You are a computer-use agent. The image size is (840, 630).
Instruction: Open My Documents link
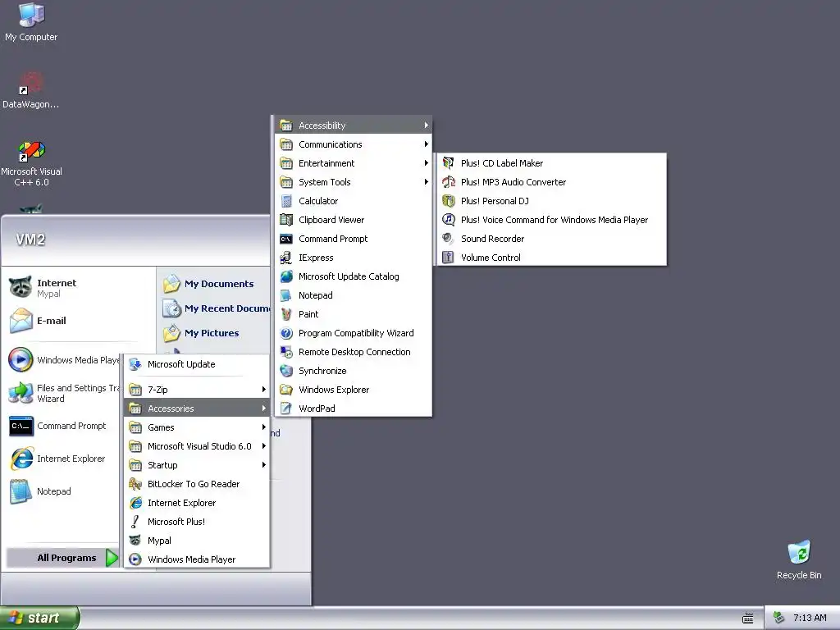tap(208, 283)
